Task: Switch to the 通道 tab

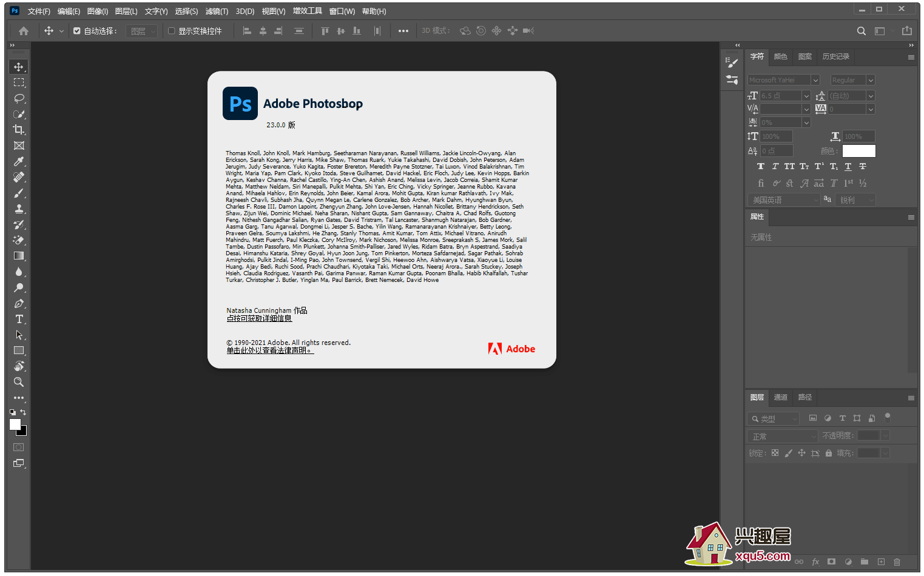Action: (x=781, y=397)
